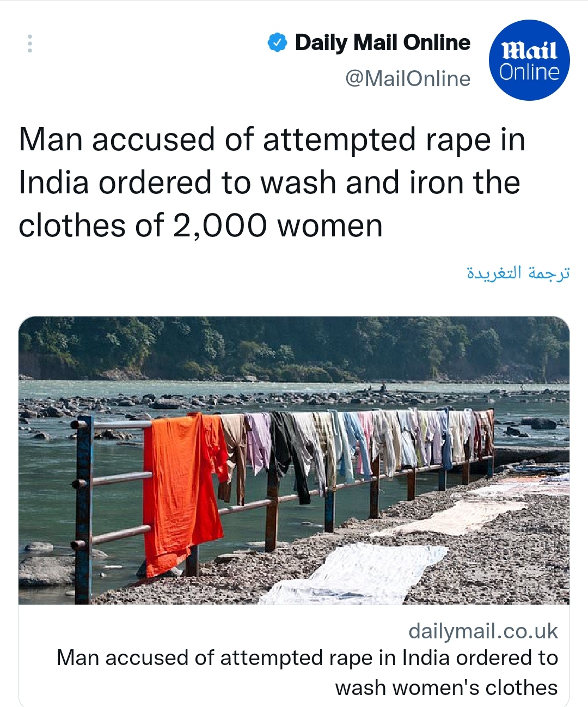The image size is (588, 707).
Task: Click the '2,000 women' text in tweet
Action: [277, 226]
